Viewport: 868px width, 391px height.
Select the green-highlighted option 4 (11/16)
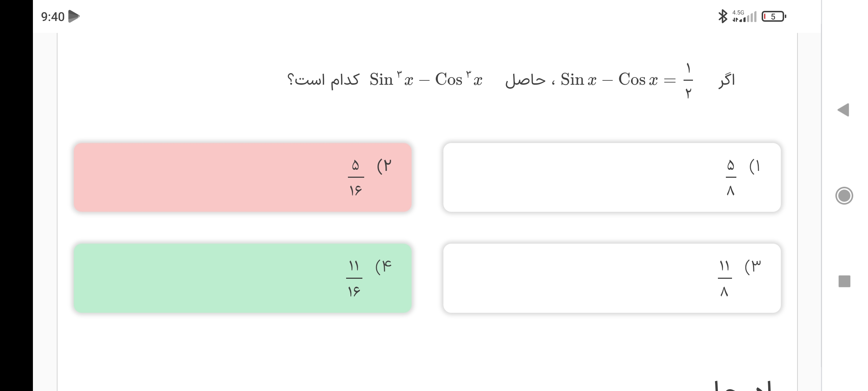pos(243,278)
